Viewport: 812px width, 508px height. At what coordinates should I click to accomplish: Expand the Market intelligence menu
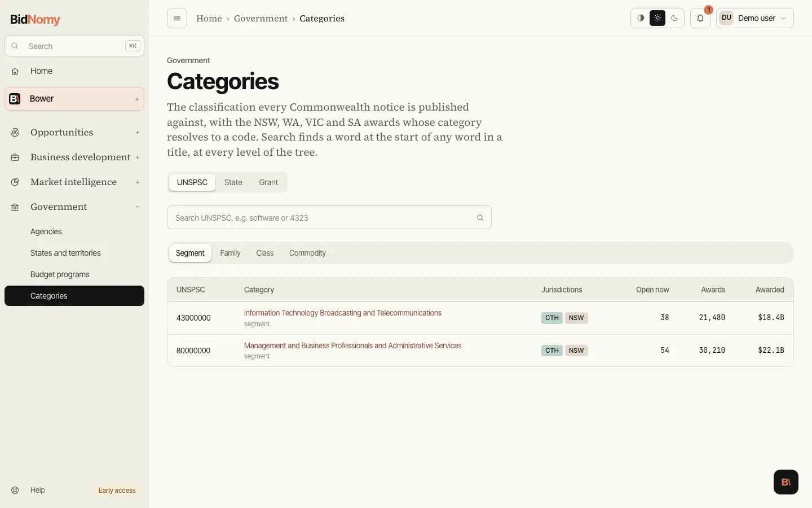[138, 182]
